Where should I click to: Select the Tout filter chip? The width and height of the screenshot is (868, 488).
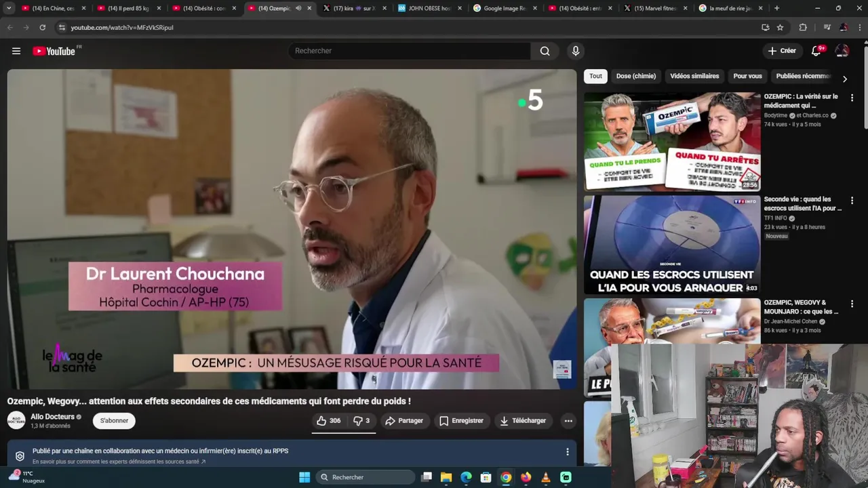pyautogui.click(x=595, y=76)
